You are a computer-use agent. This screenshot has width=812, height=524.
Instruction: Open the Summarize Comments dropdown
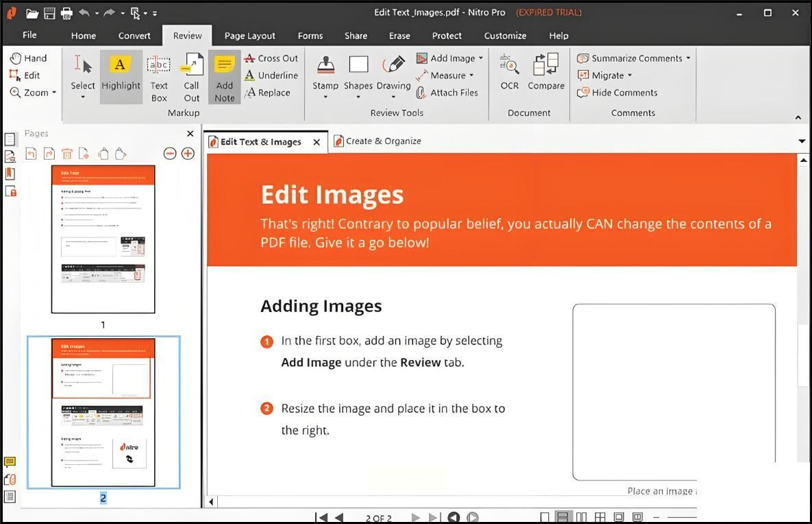point(688,58)
